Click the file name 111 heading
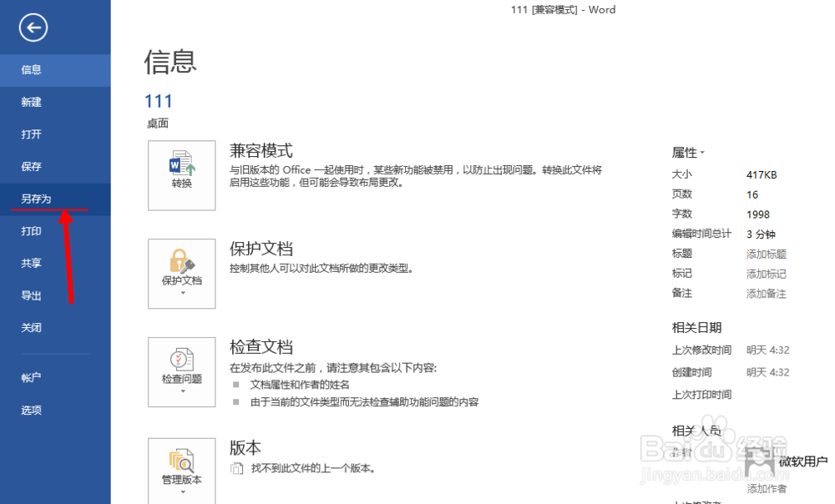 [159, 101]
